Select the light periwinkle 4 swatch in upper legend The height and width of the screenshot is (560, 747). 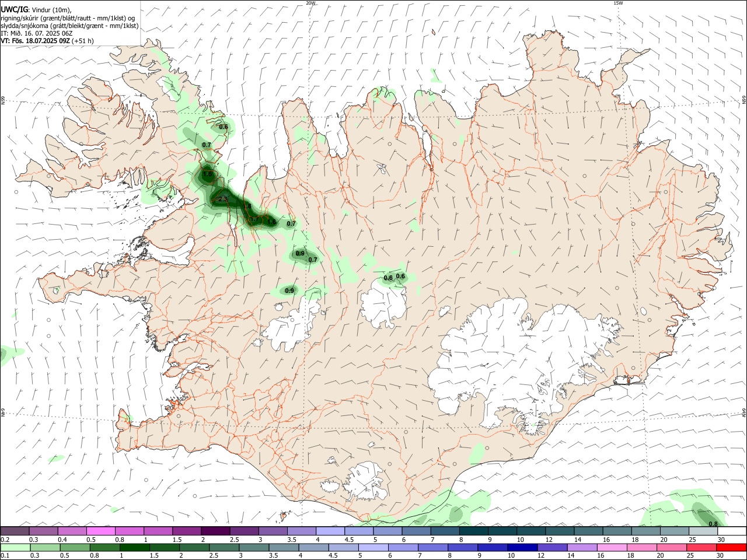330,531
